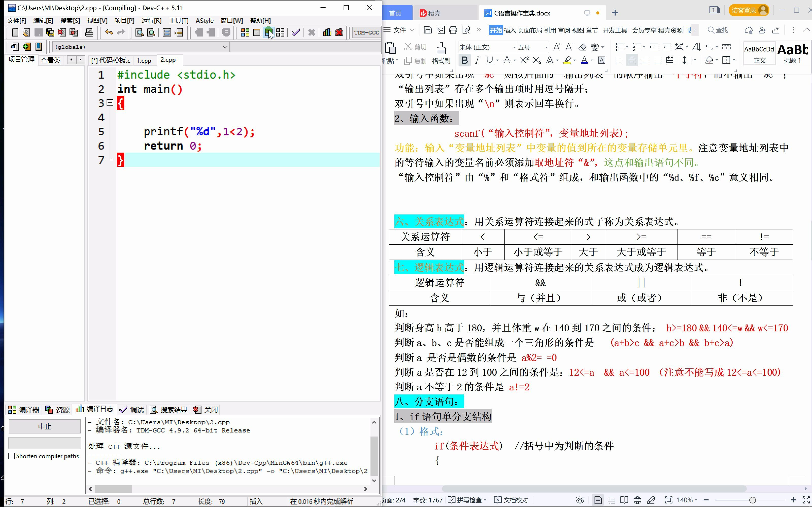
Task: Enable Shorten compiler paths checkbox
Action: coord(12,456)
